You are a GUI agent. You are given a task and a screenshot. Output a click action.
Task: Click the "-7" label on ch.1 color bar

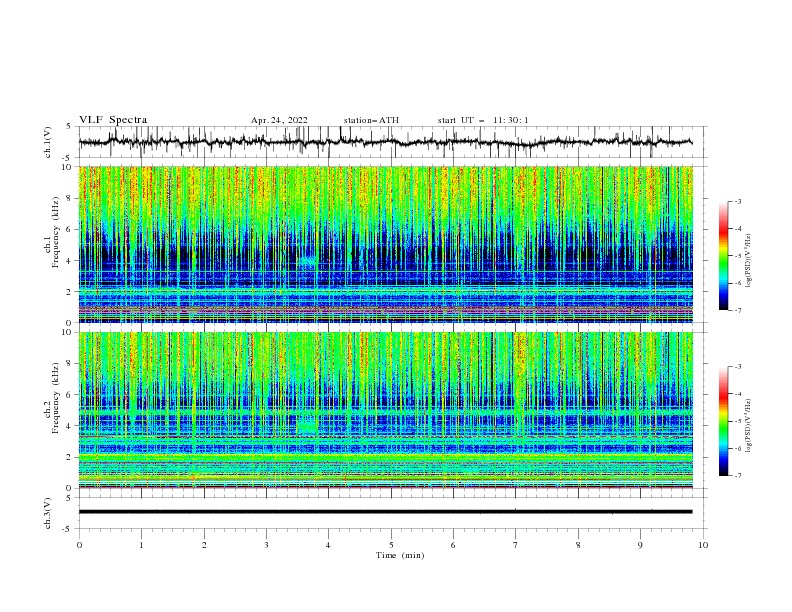[738, 310]
